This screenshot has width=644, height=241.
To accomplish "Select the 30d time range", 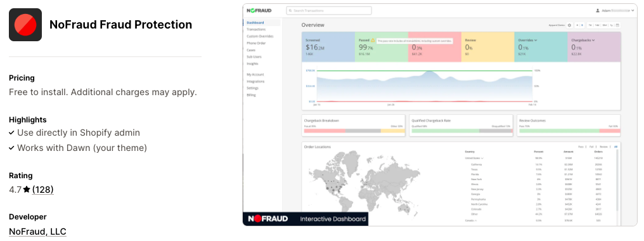I will tap(604, 25).
